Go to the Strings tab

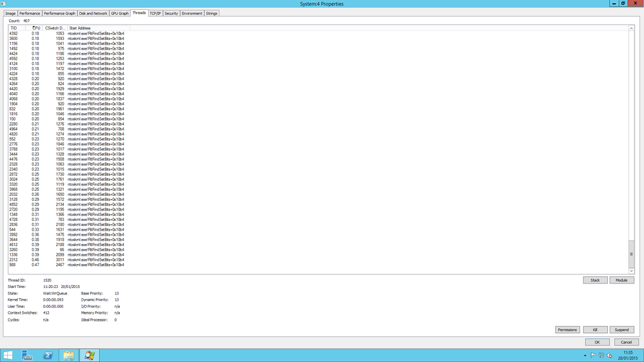[x=211, y=14]
